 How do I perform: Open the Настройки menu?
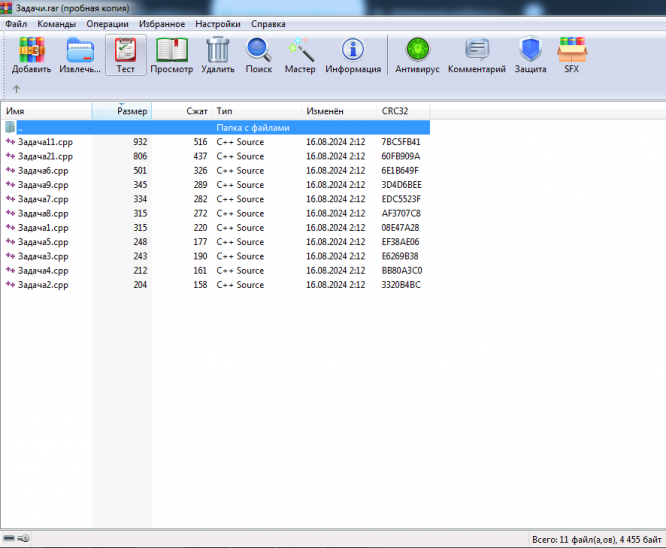(x=219, y=22)
